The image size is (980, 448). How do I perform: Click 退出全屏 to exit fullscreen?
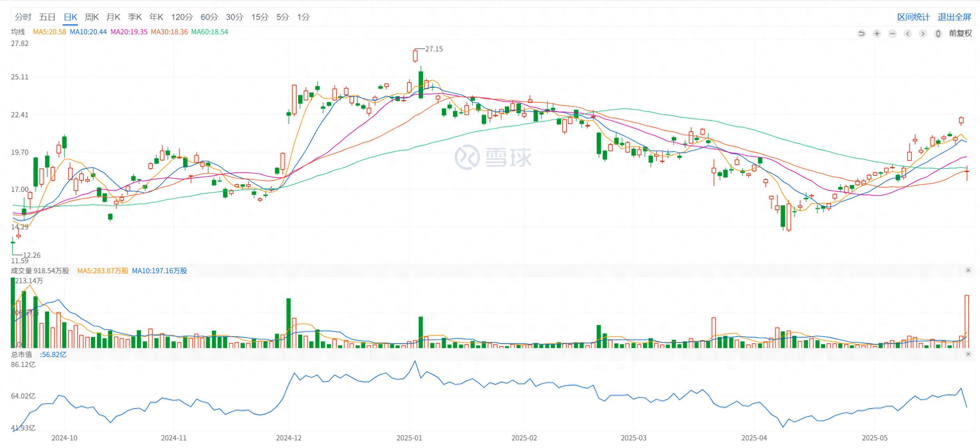coord(954,17)
